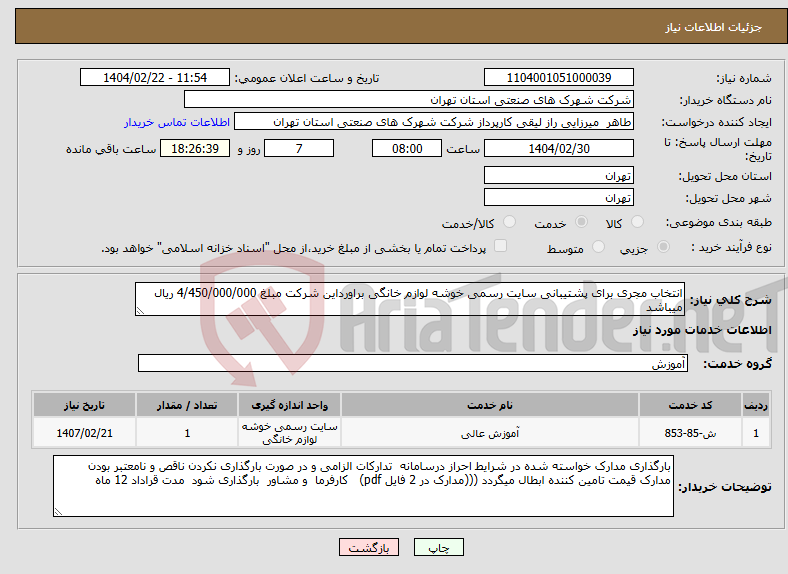Image resolution: width=788 pixels, height=574 pixels.
Task: Select the متوسط purchase type radio
Action: (599, 247)
